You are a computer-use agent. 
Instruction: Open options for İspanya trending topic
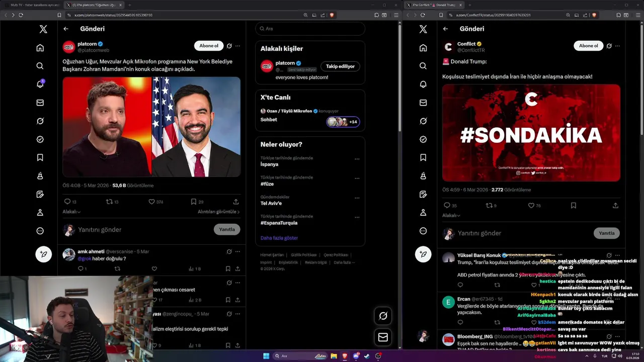pos(357,159)
